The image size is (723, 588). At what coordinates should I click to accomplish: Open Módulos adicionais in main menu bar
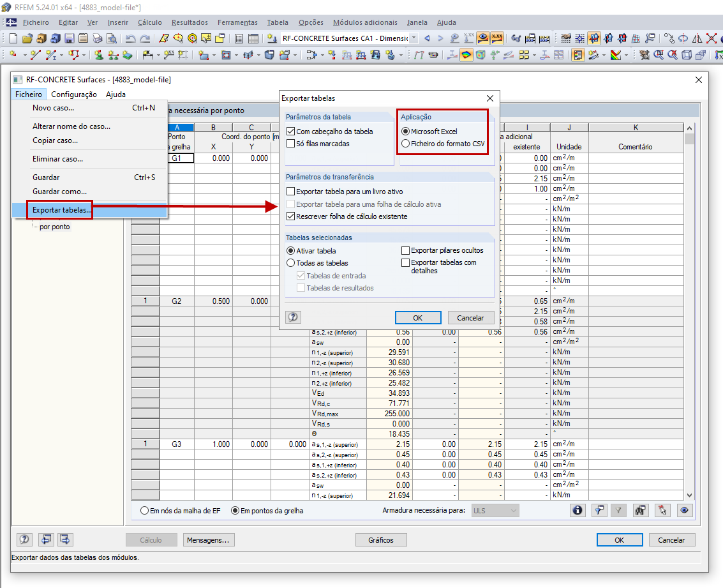(365, 22)
